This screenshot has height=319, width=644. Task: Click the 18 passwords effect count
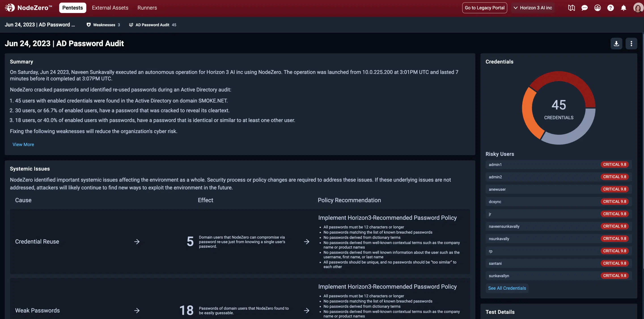click(186, 310)
